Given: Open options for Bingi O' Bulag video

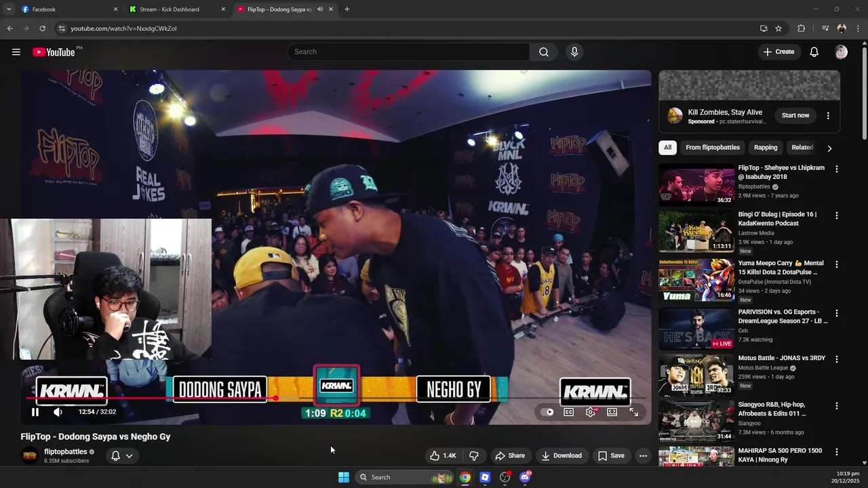Looking at the screenshot, I should tap(837, 216).
